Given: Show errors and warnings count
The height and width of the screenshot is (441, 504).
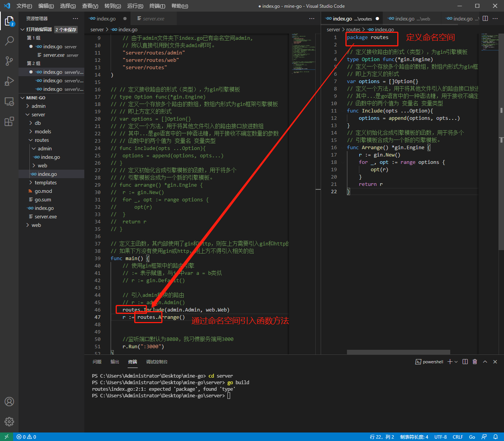Looking at the screenshot, I should [x=26, y=437].
